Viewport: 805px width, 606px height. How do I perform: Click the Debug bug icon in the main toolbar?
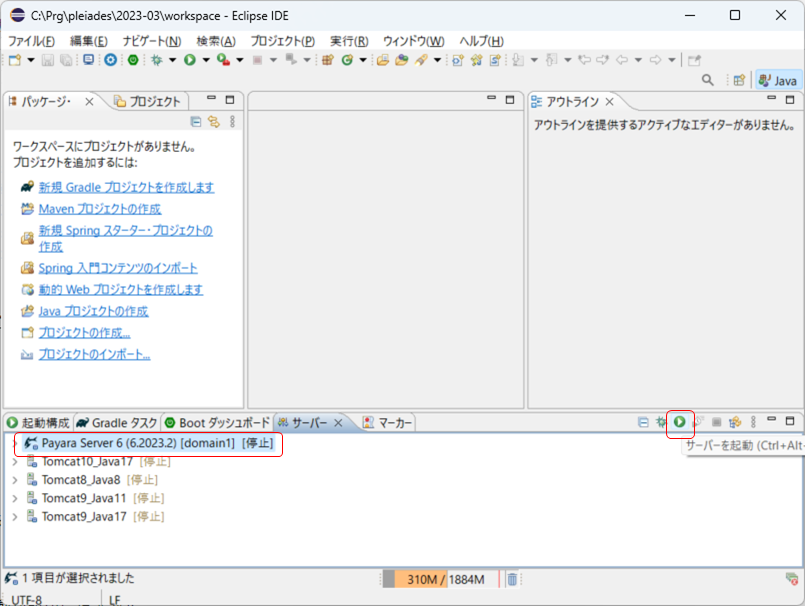pyautogui.click(x=157, y=60)
